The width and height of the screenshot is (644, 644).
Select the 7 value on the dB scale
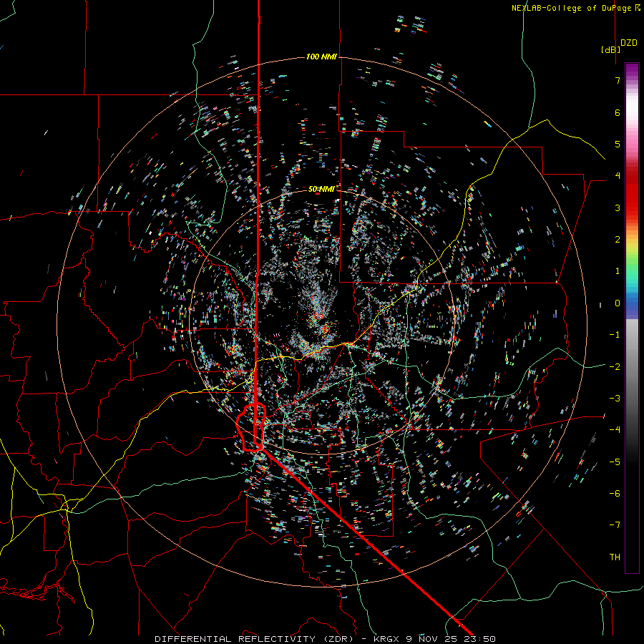pyautogui.click(x=618, y=80)
